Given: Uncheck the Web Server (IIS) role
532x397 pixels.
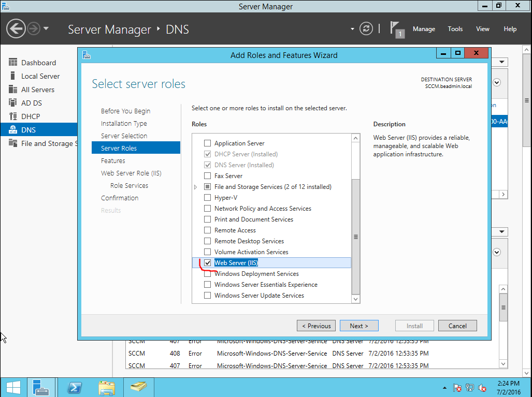Looking at the screenshot, I should click(x=207, y=263).
